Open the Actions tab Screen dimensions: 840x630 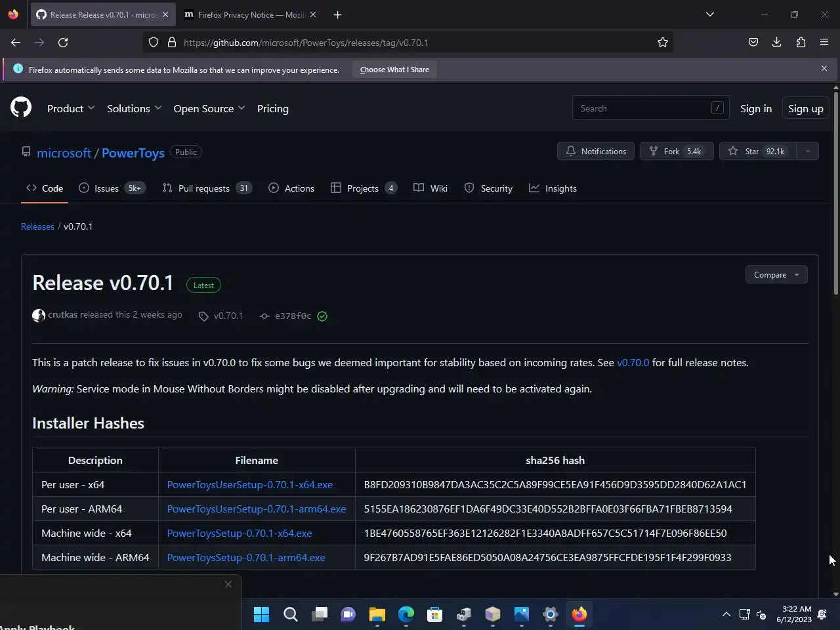coord(291,188)
